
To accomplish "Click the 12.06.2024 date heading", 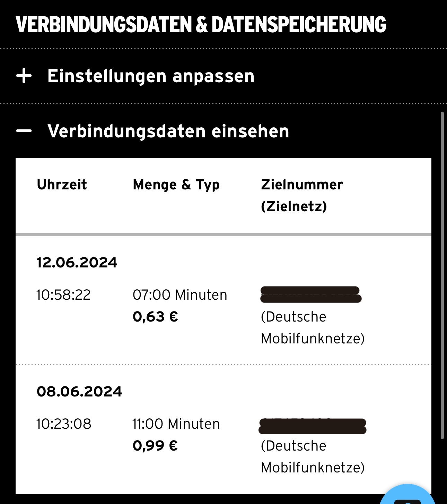I will pos(77,263).
